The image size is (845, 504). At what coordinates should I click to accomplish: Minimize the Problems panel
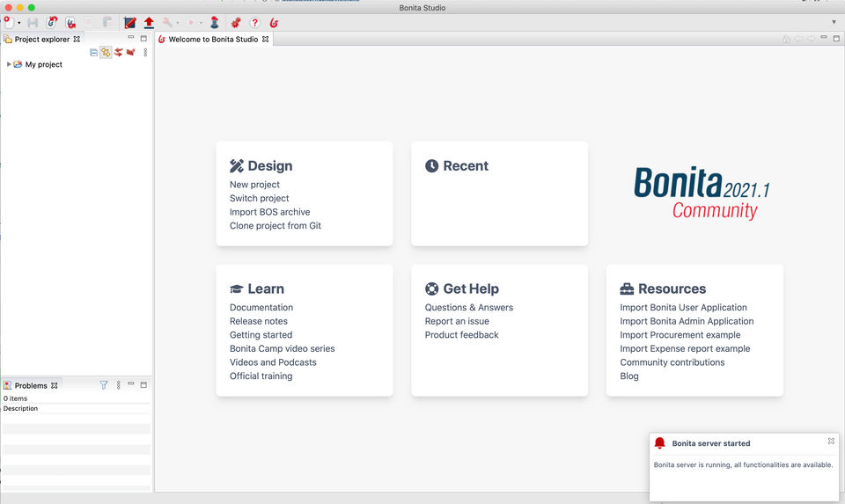click(130, 383)
